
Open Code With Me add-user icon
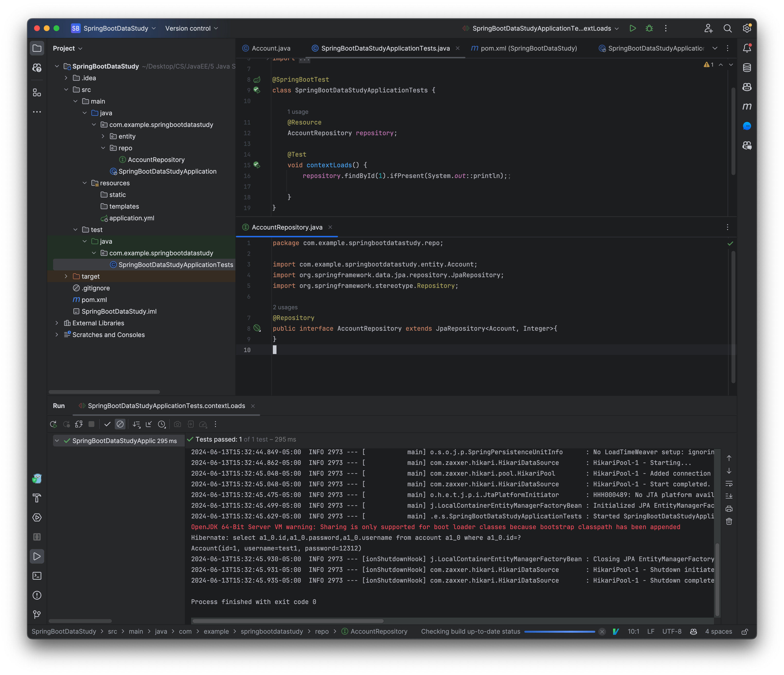pos(708,28)
